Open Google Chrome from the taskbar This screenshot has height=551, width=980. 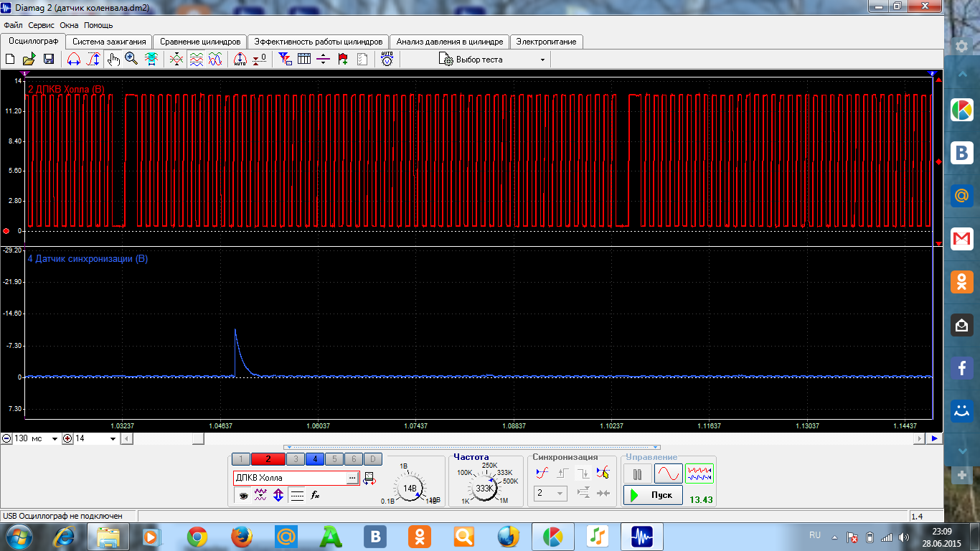pyautogui.click(x=197, y=536)
